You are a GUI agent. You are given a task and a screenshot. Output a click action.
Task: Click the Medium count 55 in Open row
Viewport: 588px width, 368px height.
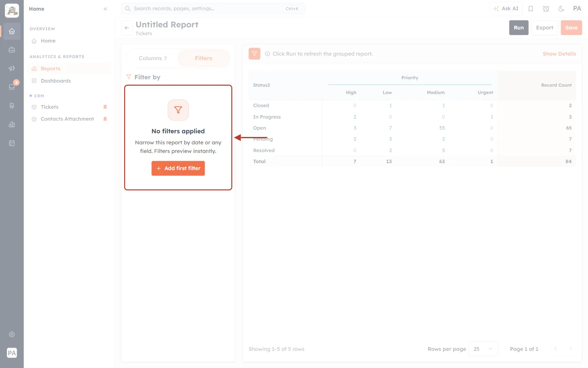click(x=442, y=128)
